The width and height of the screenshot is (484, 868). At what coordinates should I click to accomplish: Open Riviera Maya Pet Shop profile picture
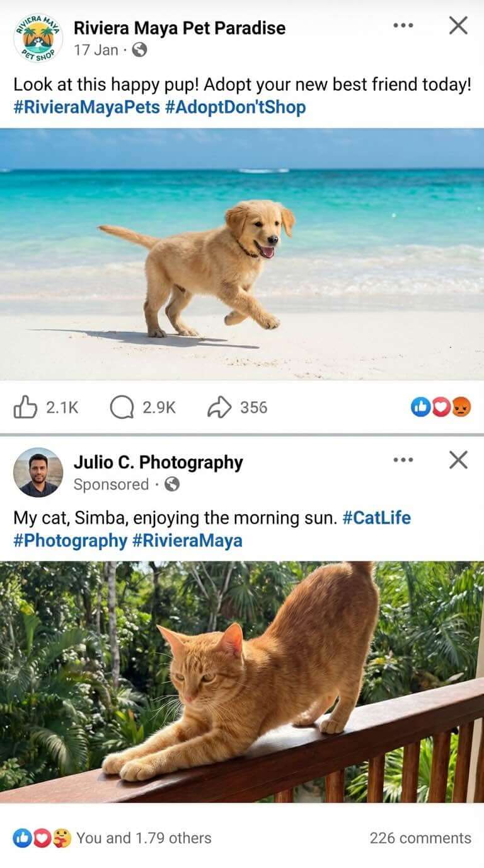tap(38, 38)
